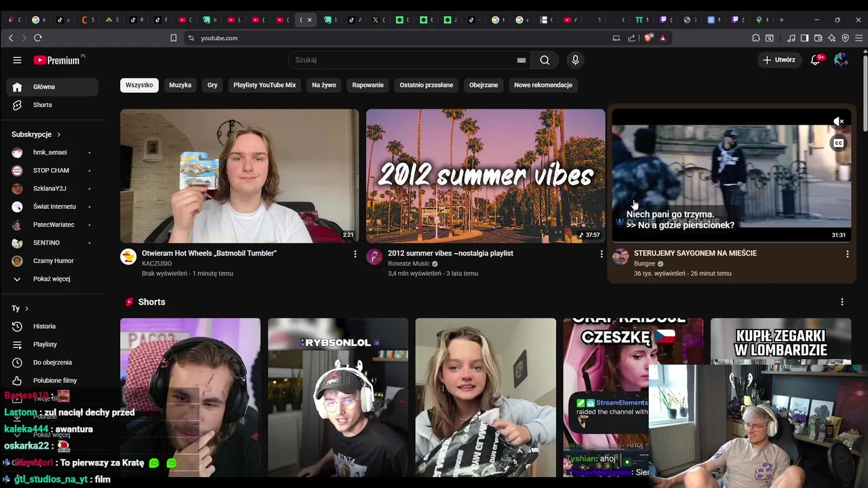Open Brave Rewards triangle icon
The width and height of the screenshot is (868, 488).
pos(663,38)
